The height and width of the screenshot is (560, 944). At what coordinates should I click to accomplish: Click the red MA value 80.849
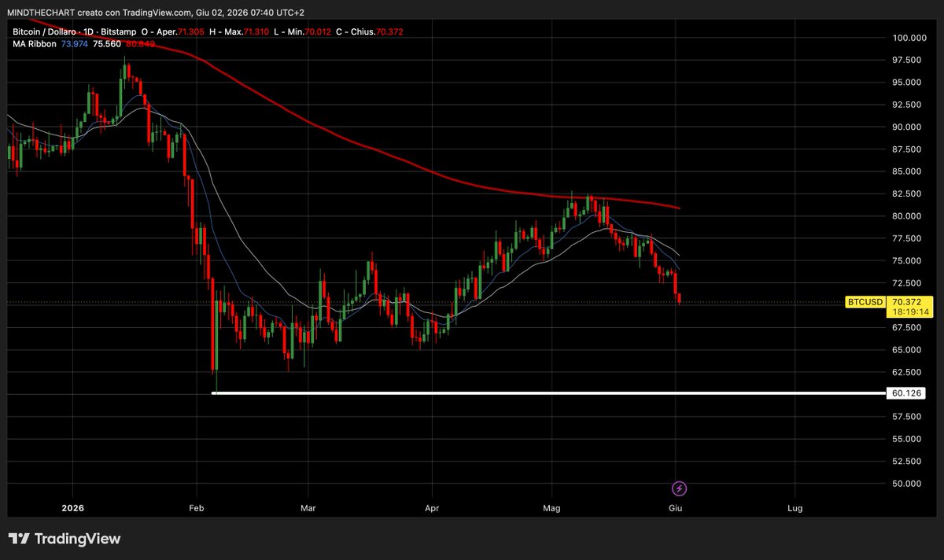[140, 43]
